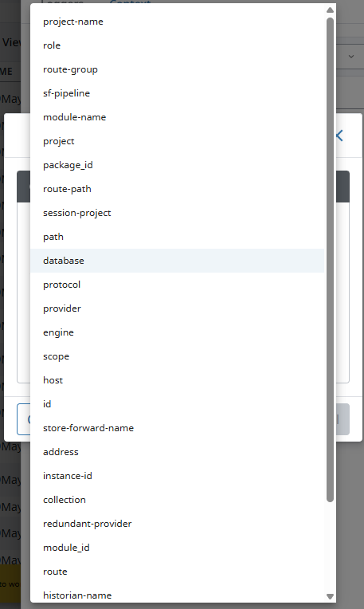The width and height of the screenshot is (364, 609).
Task: Choose redundant-provider option
Action: coord(177,524)
